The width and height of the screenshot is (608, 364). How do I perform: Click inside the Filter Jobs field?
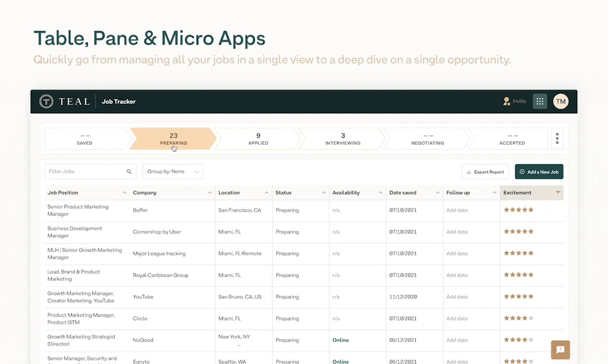[83, 172]
